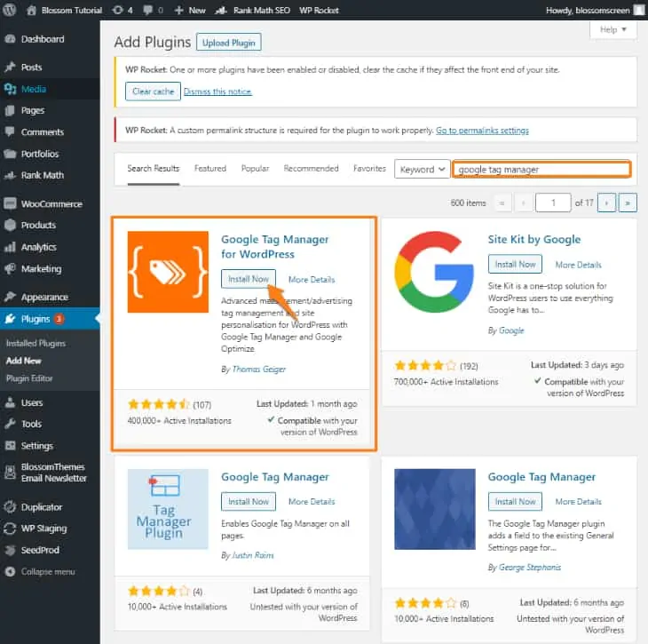Click the Clear cache button

(x=153, y=91)
